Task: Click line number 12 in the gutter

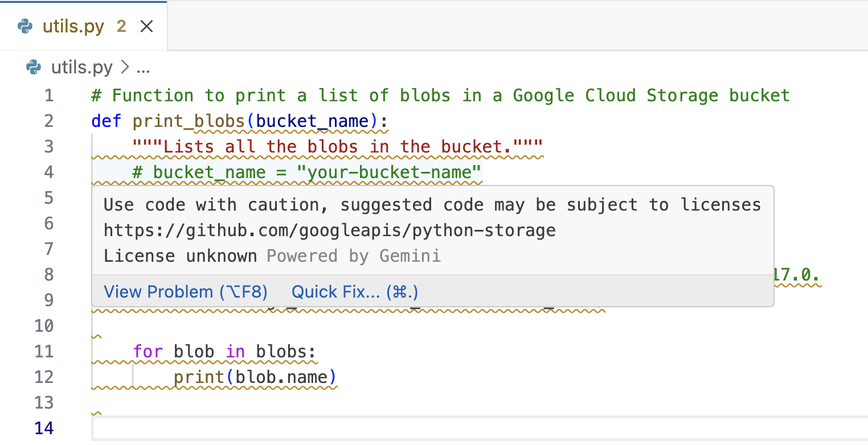Action: (x=44, y=377)
